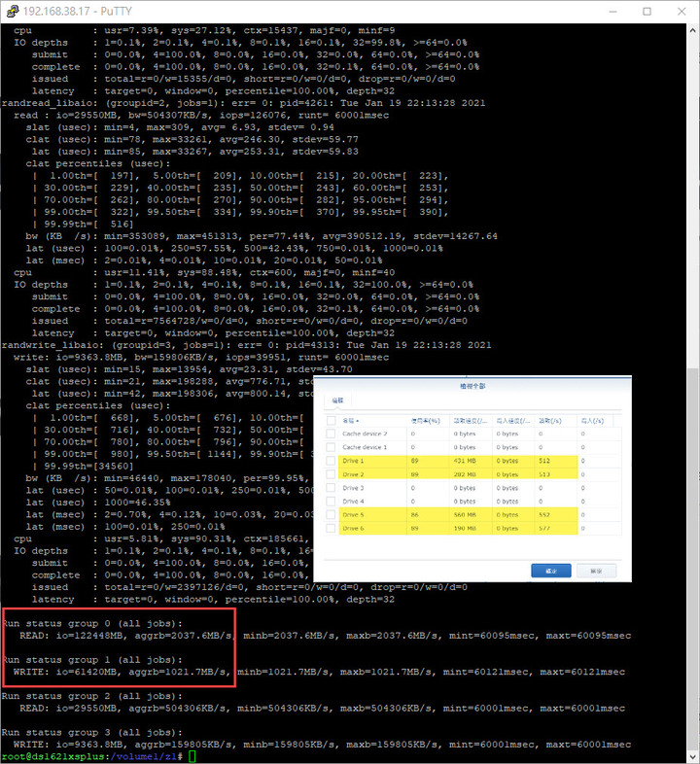Image resolution: width=700 pixels, height=764 pixels.
Task: Click the '192.168.38.17 - PuTTY' window title
Action: coord(78,12)
